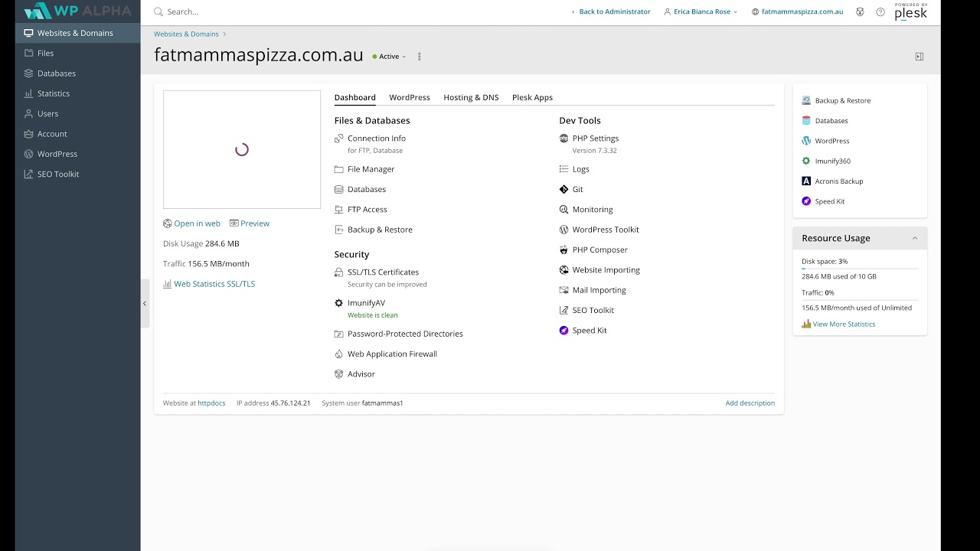The height and width of the screenshot is (551, 980).
Task: Click the Imunify360 icon in the right panel
Action: click(x=806, y=161)
